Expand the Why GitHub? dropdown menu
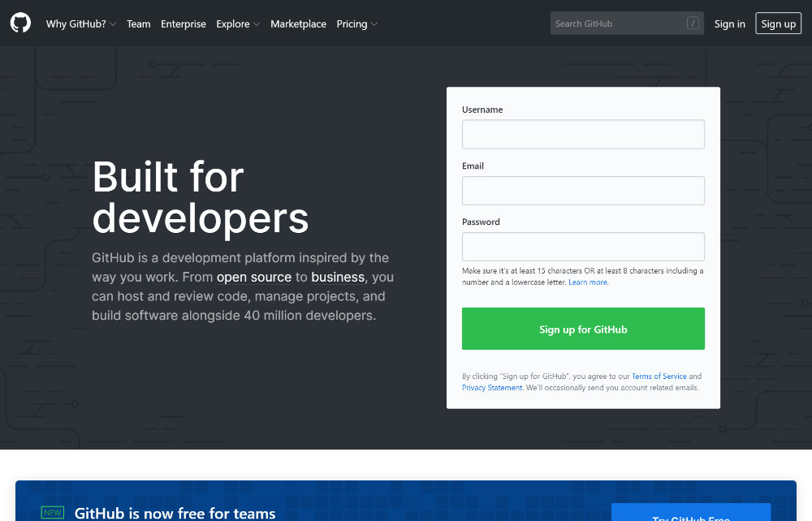 point(80,24)
